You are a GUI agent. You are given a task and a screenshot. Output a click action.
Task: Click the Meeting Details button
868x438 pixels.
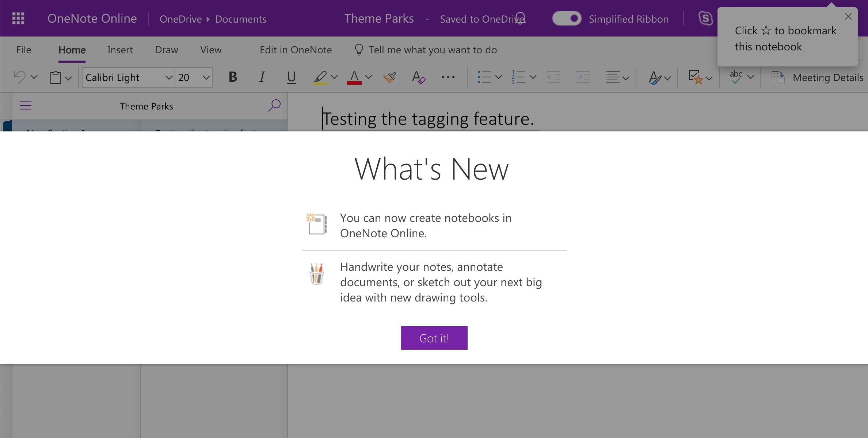coord(817,77)
